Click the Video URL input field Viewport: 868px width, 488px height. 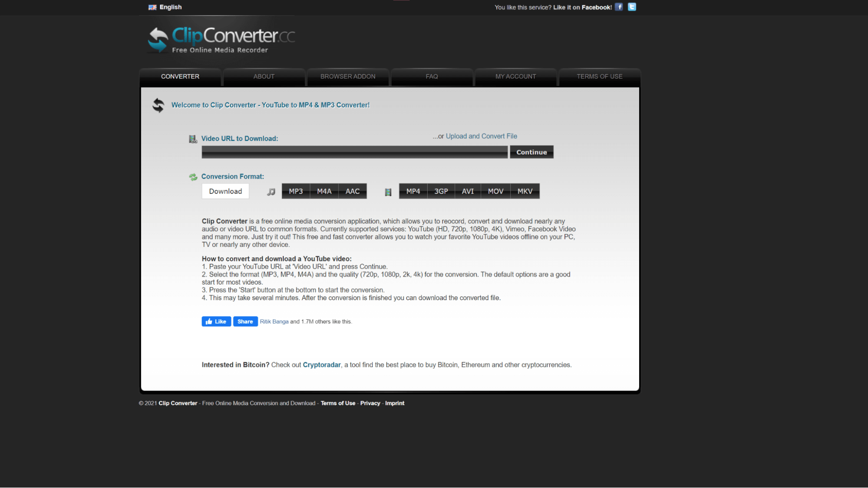(354, 151)
